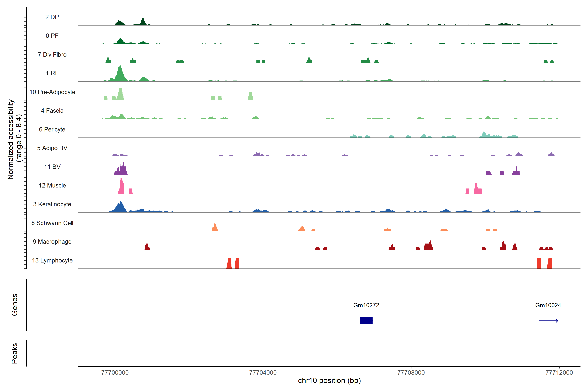Image resolution: width=588 pixels, height=392 pixels.
Task: Select the 6 Pericyte track label
Action: pos(52,129)
